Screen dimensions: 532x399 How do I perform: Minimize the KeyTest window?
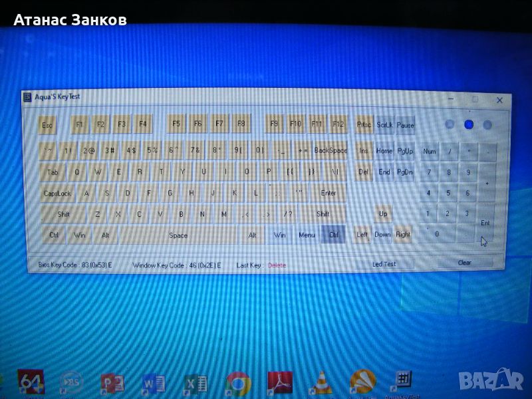[451, 99]
